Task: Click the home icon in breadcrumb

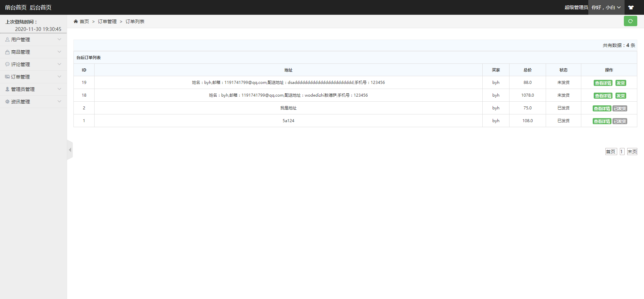Action: (x=76, y=21)
